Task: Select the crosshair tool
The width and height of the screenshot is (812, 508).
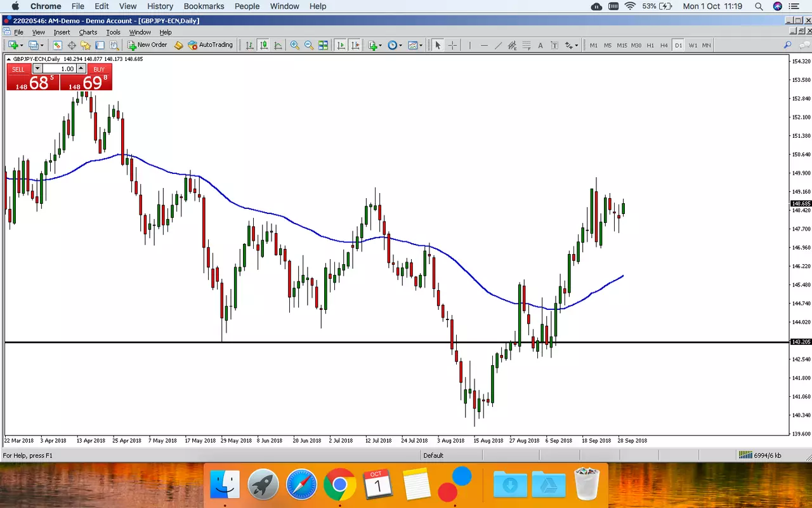Action: click(x=452, y=45)
